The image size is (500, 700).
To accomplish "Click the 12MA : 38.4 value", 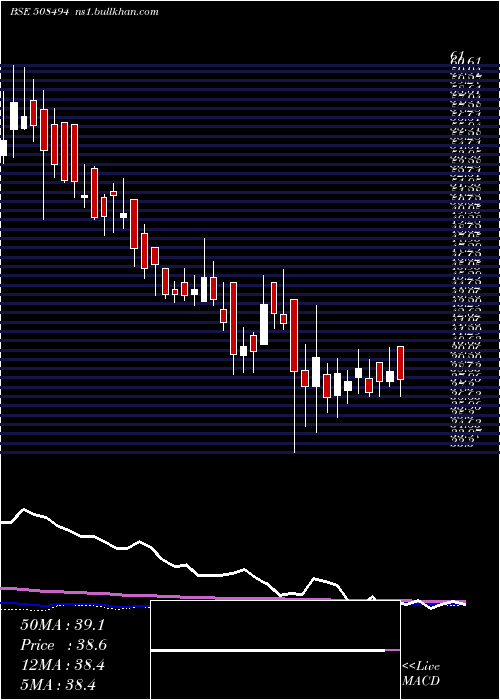I will tap(62, 665).
